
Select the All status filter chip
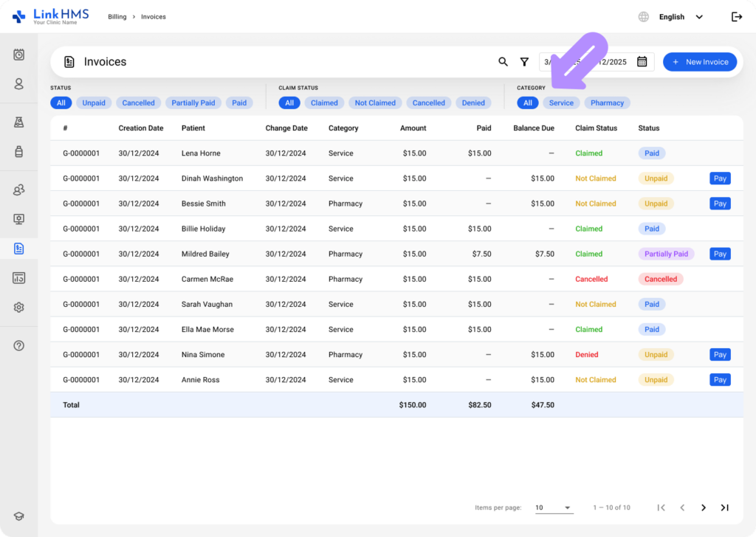(x=61, y=103)
